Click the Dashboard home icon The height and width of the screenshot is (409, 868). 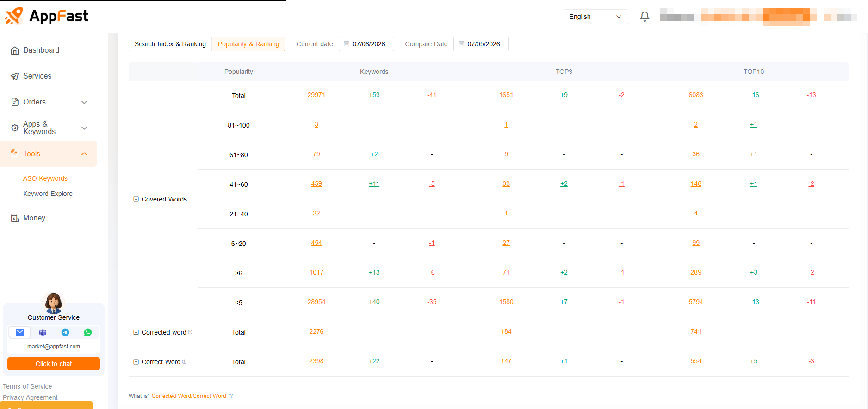point(15,50)
